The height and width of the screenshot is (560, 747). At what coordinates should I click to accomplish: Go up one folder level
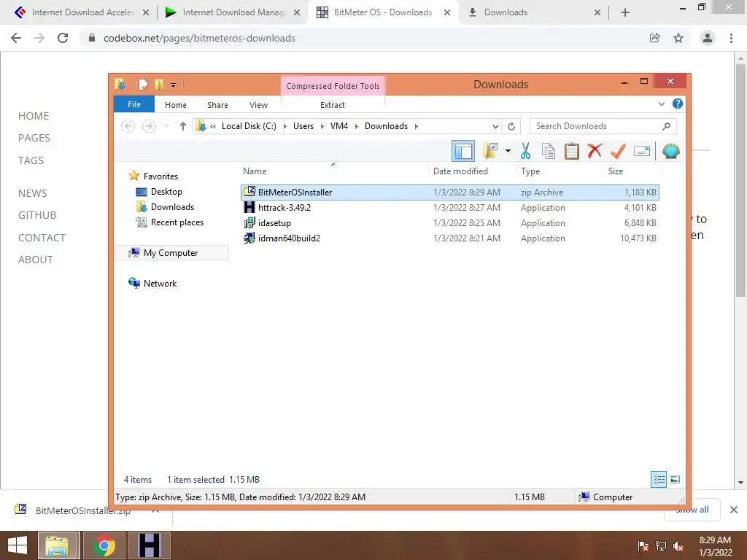(183, 126)
